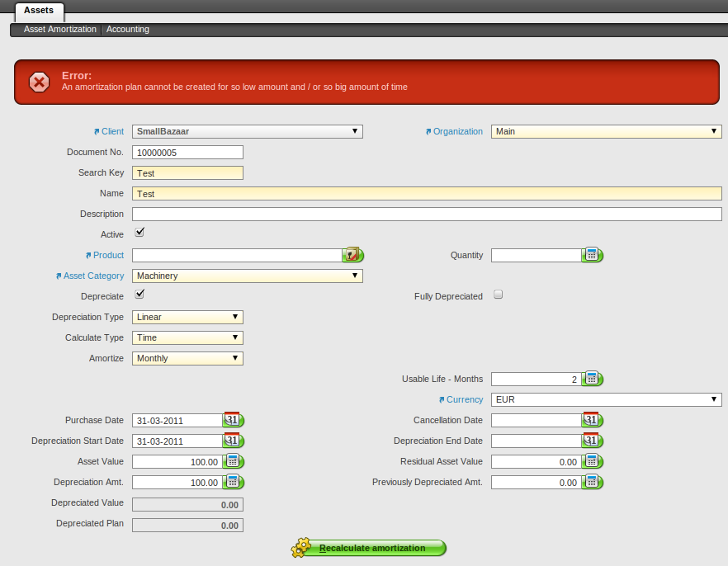Open the Accounting tab
This screenshot has width=728, height=566.
pyautogui.click(x=128, y=29)
